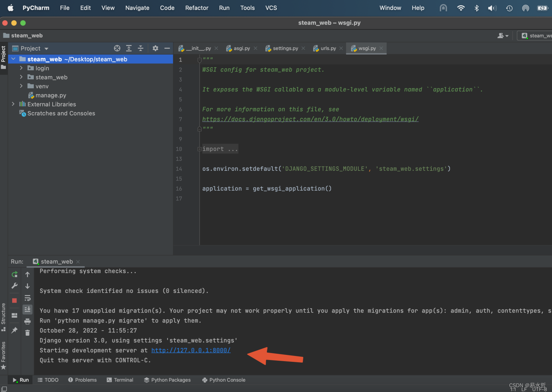552x392 pixels.
Task: Click the Collapse All icon in Project panel
Action: [141, 48]
